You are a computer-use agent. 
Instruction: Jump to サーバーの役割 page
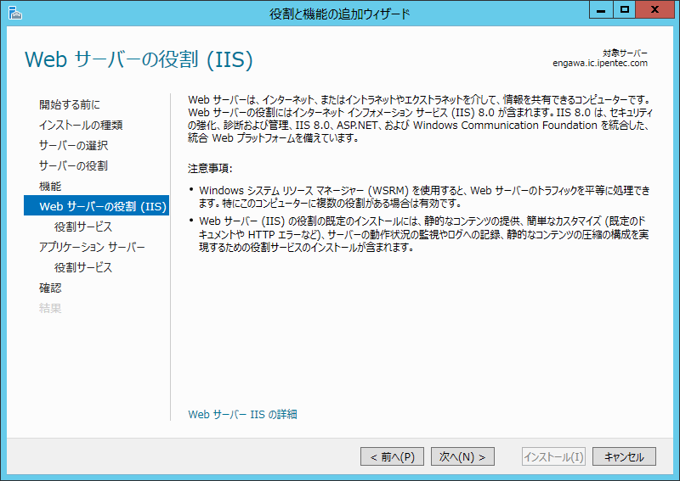(73, 166)
